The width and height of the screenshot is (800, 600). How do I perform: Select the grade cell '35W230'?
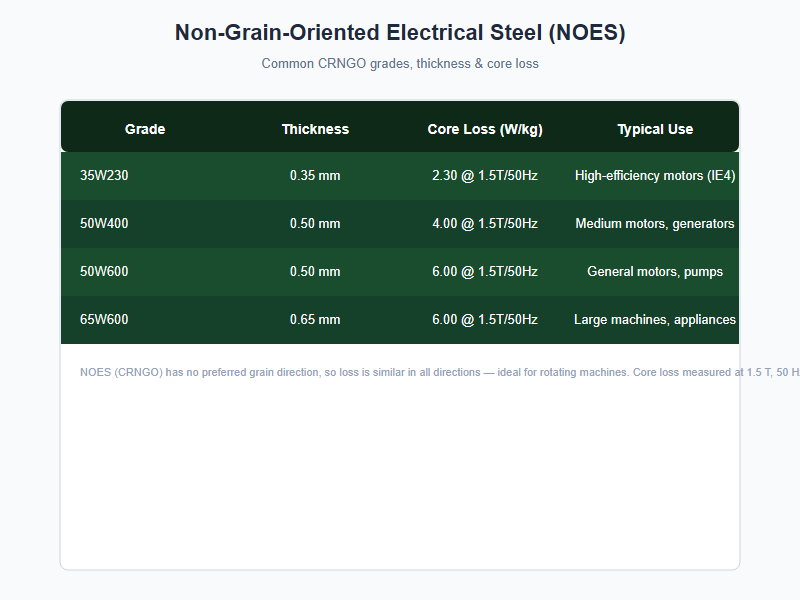104,176
